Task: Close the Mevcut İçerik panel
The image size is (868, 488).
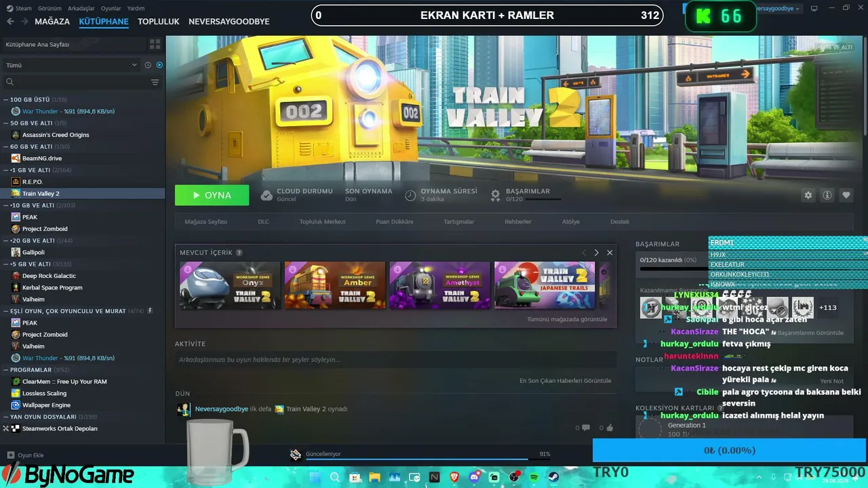Action: (610, 253)
